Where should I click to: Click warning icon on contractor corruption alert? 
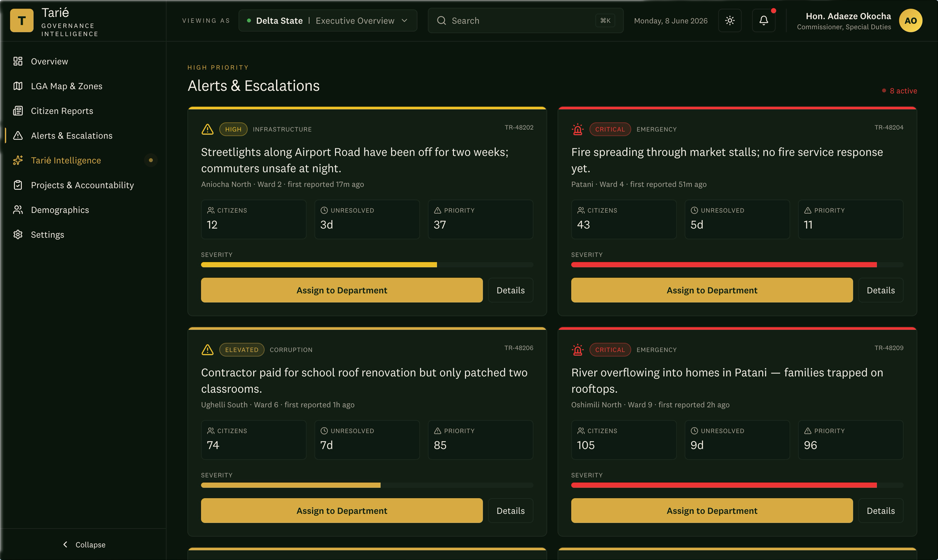207,350
